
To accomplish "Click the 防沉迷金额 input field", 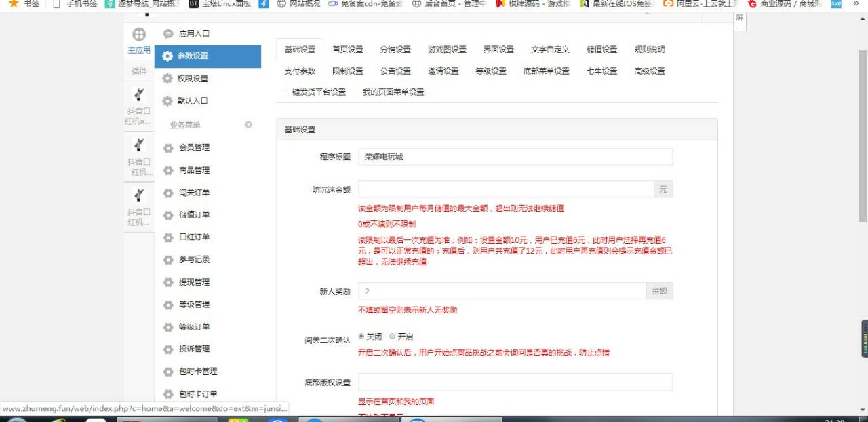I will (506, 189).
